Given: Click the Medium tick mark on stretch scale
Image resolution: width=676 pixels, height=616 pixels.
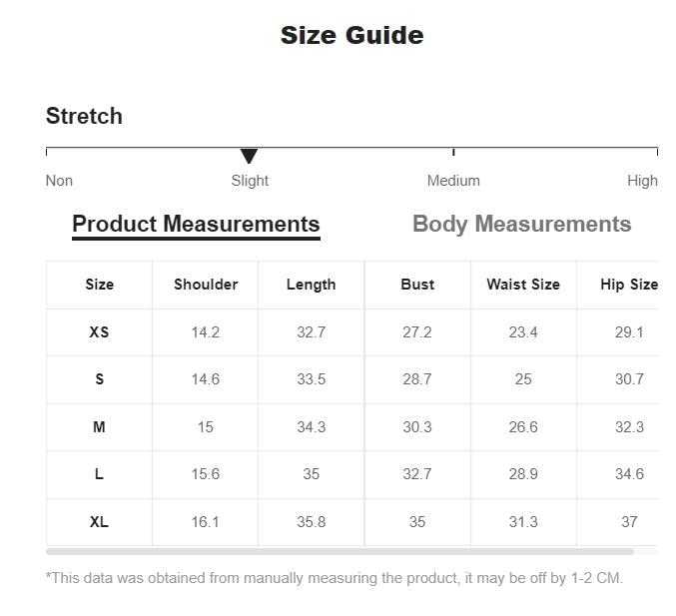Looking at the screenshot, I should coord(453,152).
